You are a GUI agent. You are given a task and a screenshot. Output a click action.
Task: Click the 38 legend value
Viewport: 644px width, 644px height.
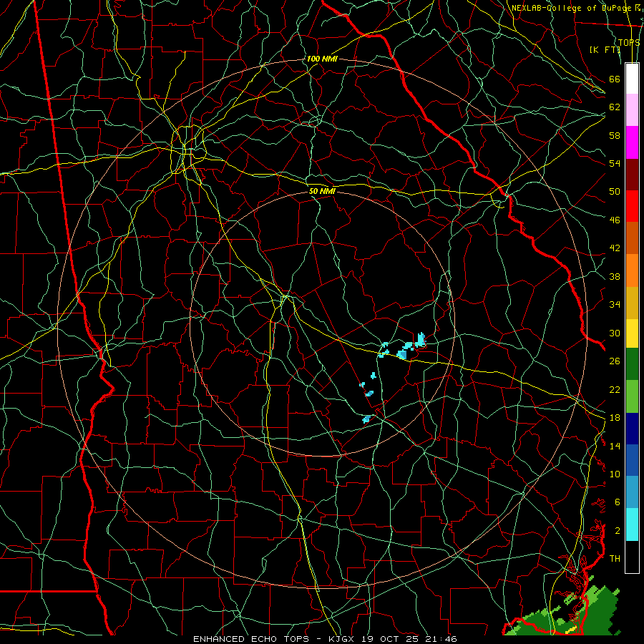click(x=615, y=277)
